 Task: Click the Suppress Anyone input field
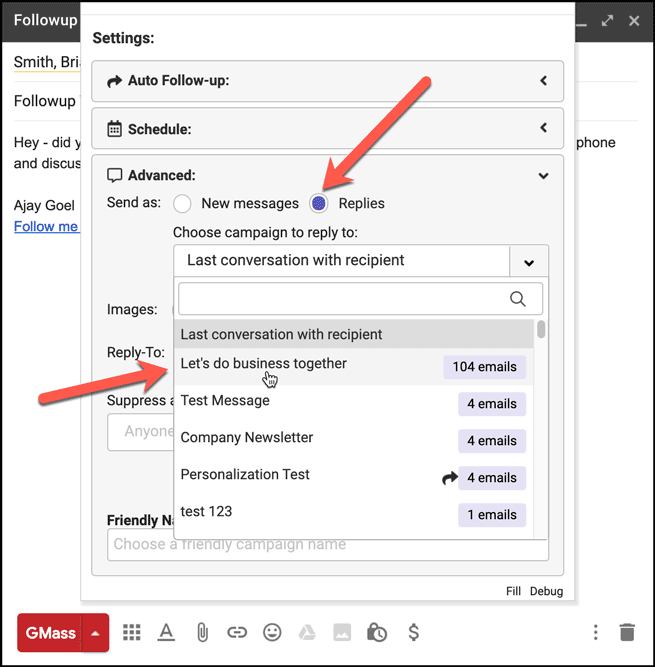tap(141, 432)
